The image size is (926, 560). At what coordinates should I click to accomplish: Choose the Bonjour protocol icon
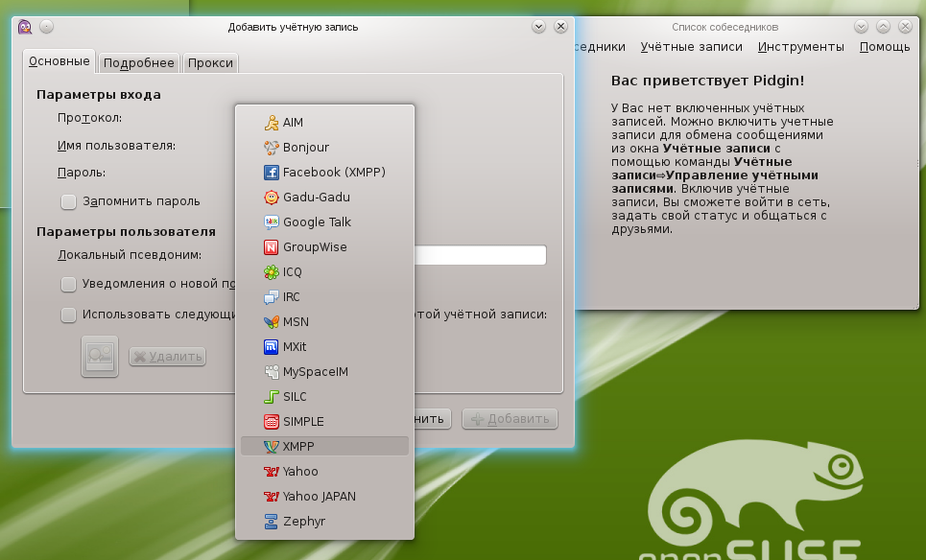point(271,148)
